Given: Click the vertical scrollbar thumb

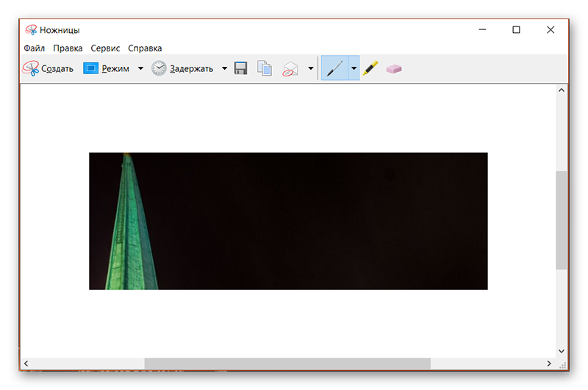Looking at the screenshot, I should 562,220.
